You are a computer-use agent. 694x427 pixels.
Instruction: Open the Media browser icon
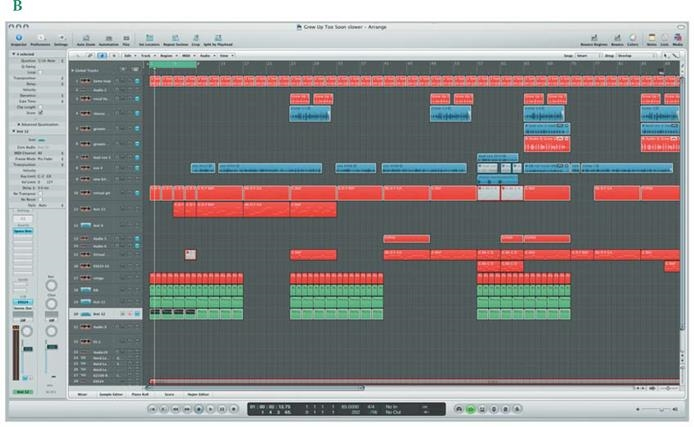tap(678, 37)
